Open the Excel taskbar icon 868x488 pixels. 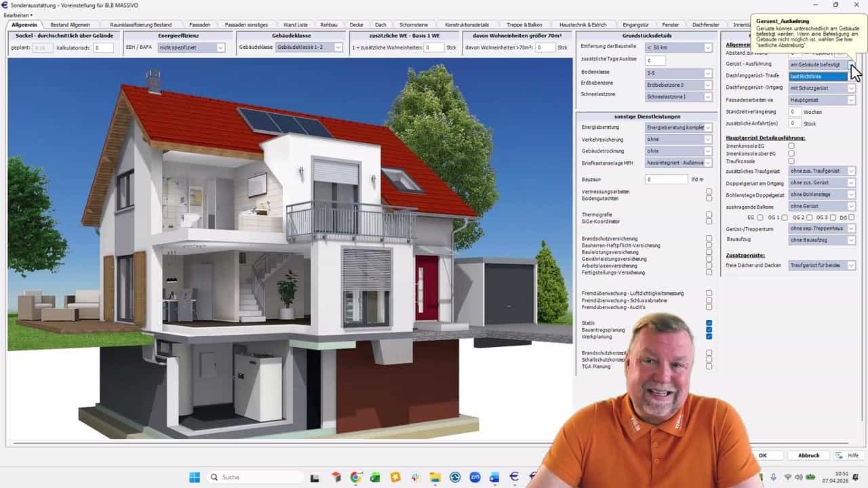point(375,477)
